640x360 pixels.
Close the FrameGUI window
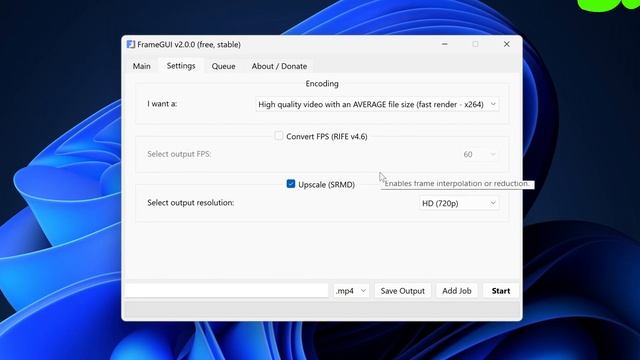tap(507, 44)
